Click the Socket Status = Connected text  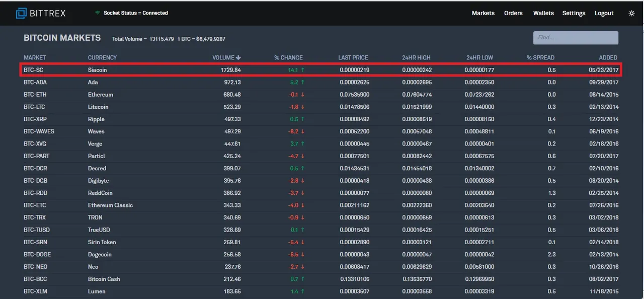click(136, 13)
